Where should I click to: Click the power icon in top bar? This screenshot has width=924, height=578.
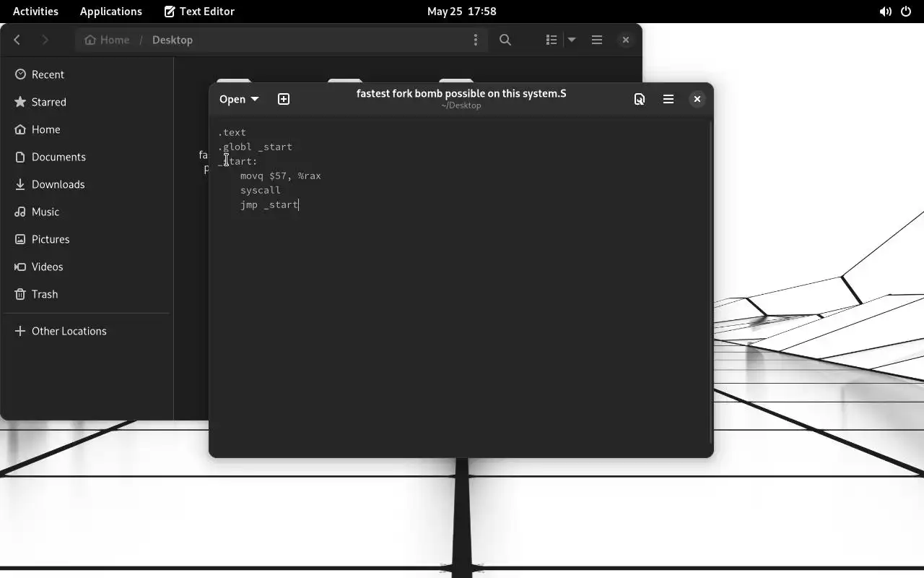click(906, 12)
